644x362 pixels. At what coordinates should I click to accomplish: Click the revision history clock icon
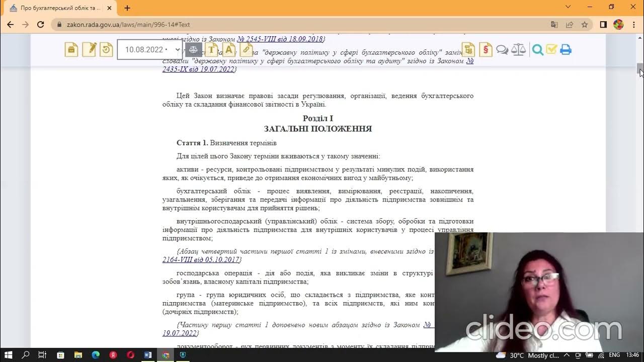(x=106, y=49)
